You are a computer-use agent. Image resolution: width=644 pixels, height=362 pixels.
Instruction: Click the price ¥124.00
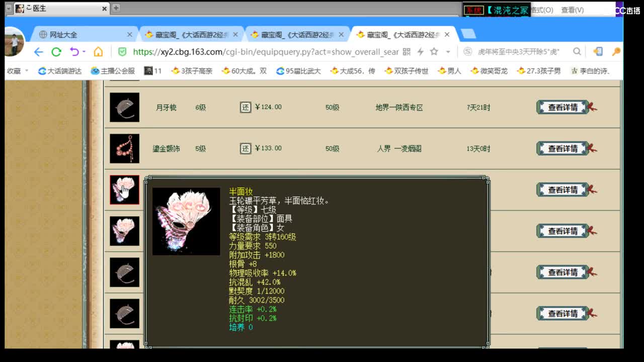pos(268,107)
